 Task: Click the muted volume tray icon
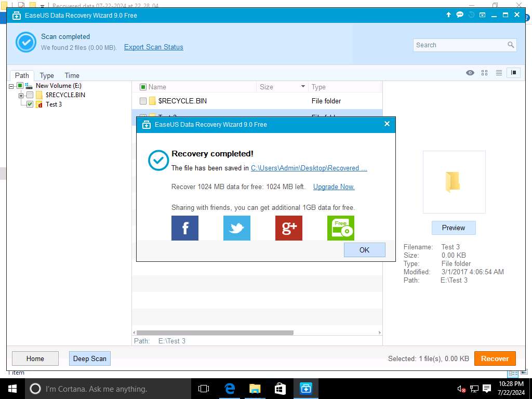[x=461, y=389]
